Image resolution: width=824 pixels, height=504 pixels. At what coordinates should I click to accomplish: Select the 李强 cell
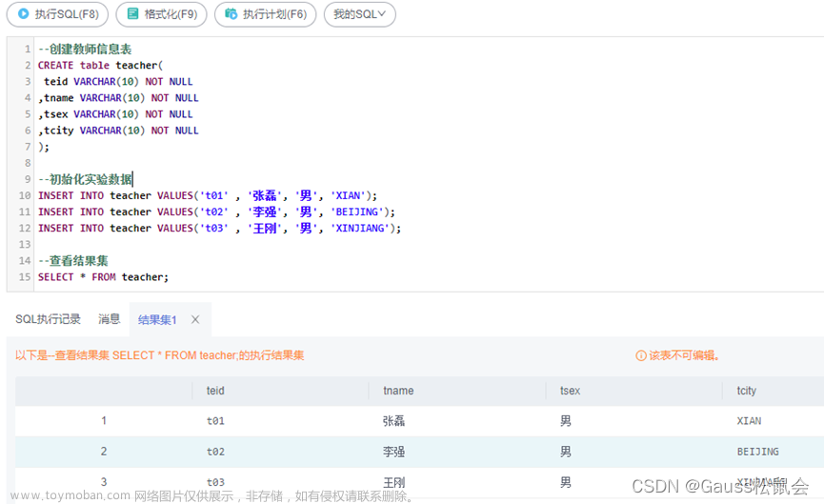click(x=393, y=452)
